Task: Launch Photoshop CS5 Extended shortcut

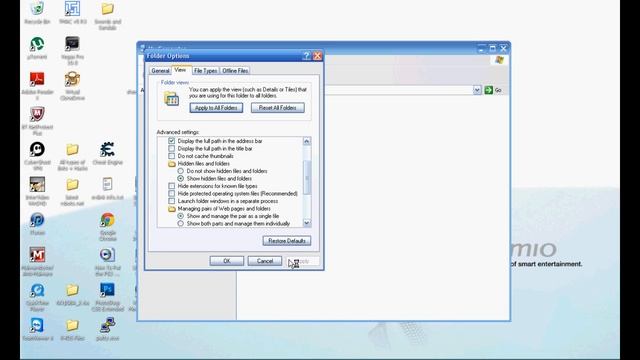Action: coord(107,290)
